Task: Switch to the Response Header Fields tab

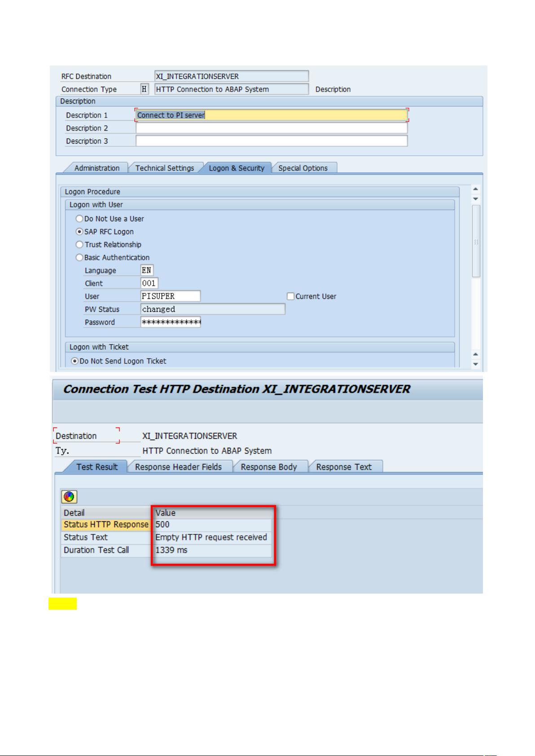Action: [178, 467]
